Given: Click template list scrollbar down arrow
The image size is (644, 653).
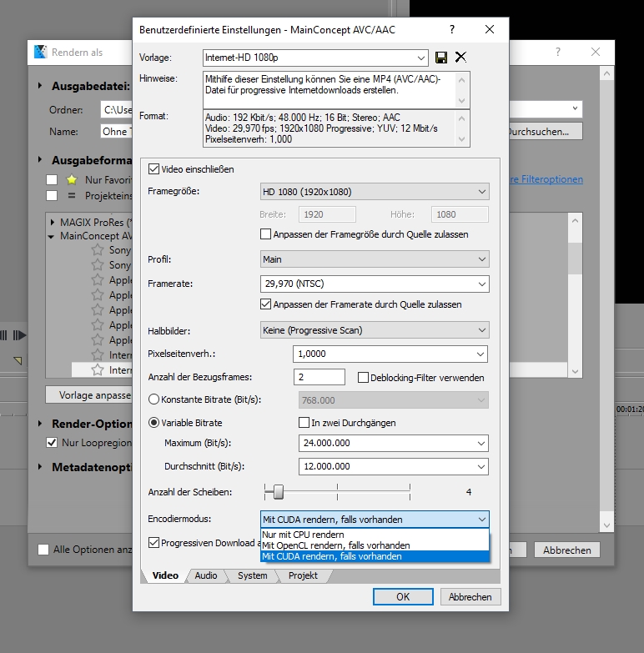Looking at the screenshot, I should [576, 371].
